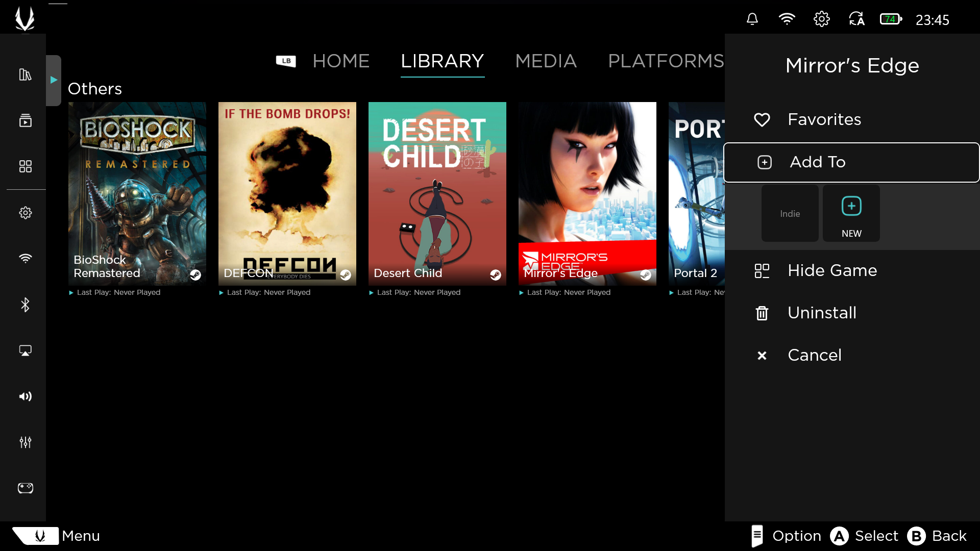The height and width of the screenshot is (551, 980).
Task: Click Mirror's Edge panel title
Action: pyautogui.click(x=852, y=65)
